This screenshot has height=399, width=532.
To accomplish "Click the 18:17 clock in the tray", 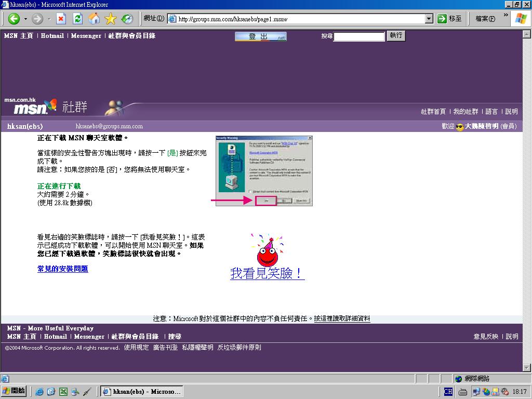I will pyautogui.click(x=519, y=392).
